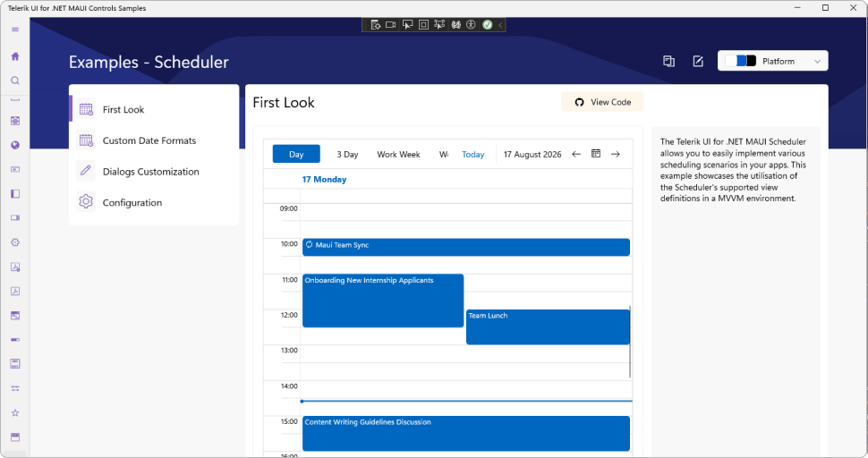Switch to Day view
The height and width of the screenshot is (458, 868).
[x=296, y=154]
